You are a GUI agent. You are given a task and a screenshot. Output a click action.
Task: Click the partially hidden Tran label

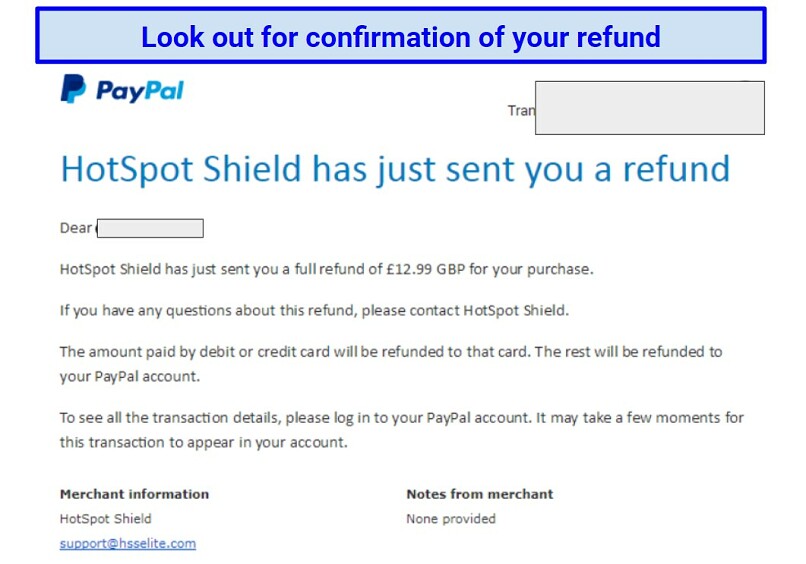pos(521,111)
